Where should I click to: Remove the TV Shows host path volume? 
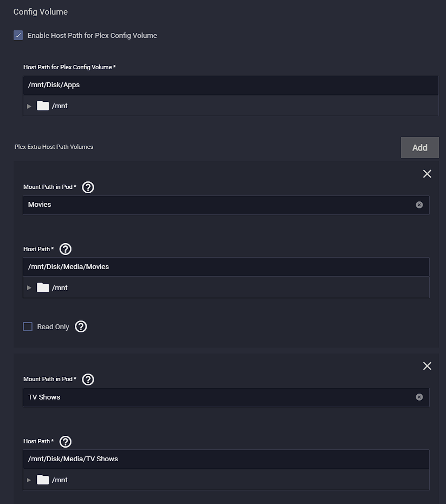[x=427, y=366]
